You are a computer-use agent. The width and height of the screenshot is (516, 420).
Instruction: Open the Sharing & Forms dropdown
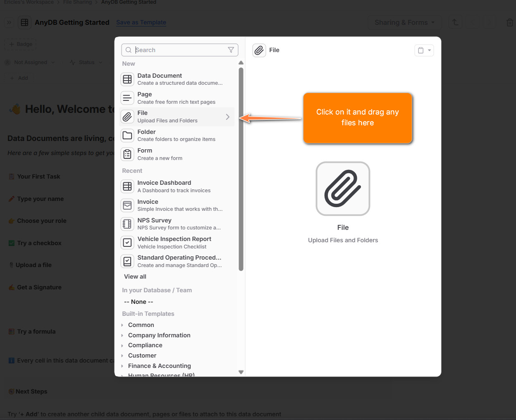click(x=404, y=22)
